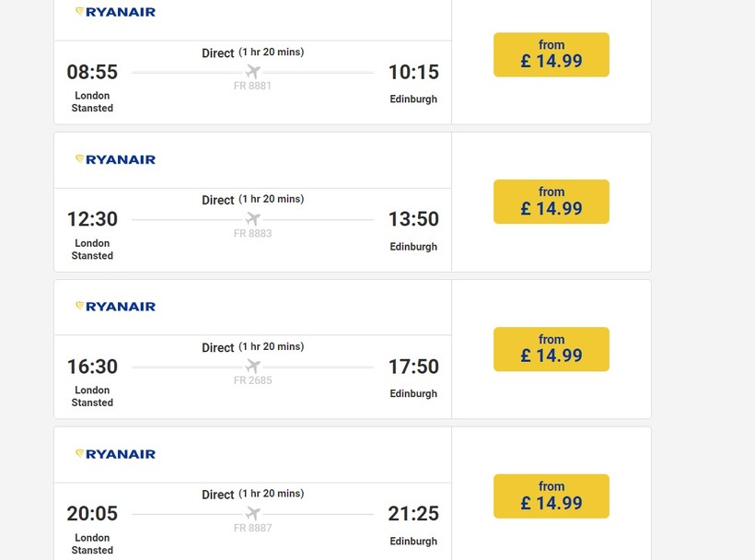The image size is (755, 560).
Task: Click the airplane icon for flight FR 2685
Action: (x=253, y=367)
